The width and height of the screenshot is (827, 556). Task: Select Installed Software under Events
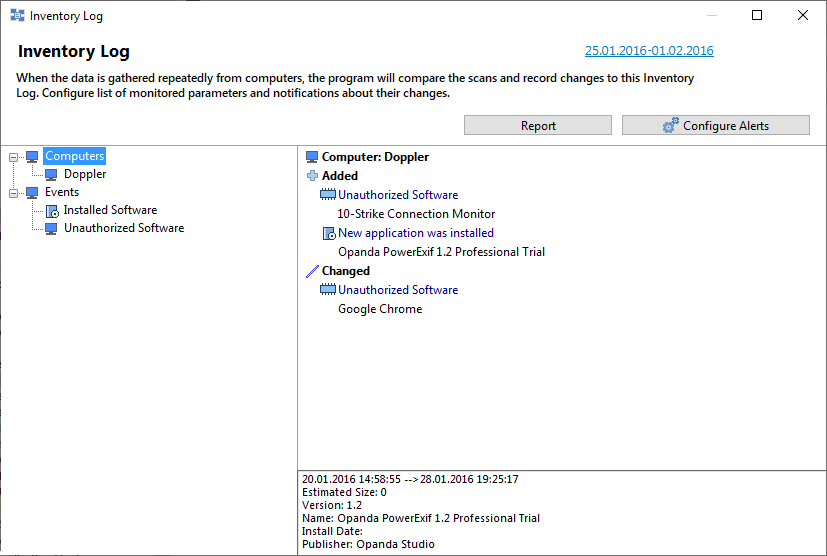(110, 211)
